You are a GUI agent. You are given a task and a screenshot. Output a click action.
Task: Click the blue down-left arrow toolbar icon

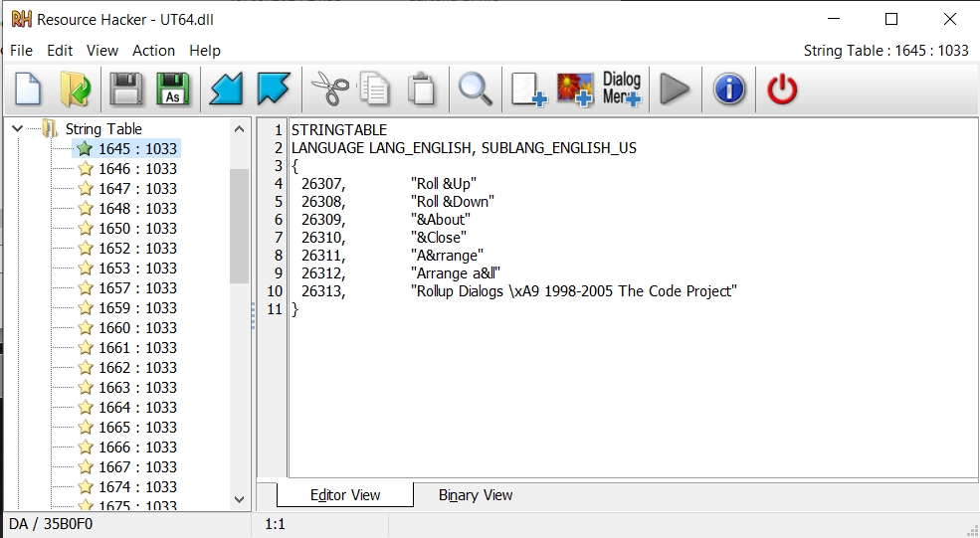click(226, 90)
